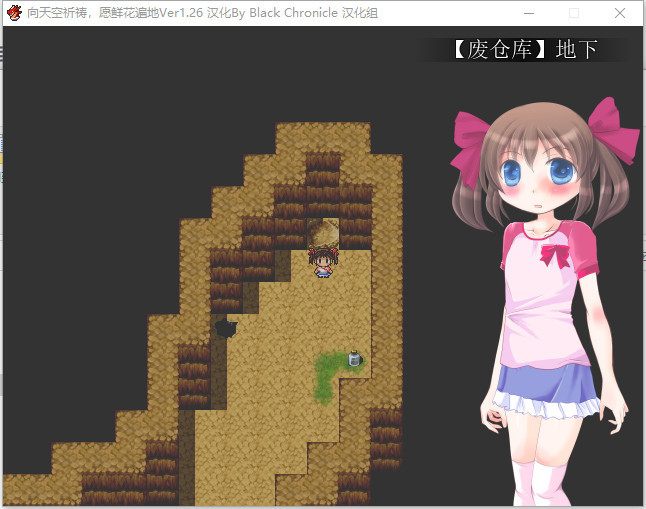Click the boulder blocking the cave passage
This screenshot has width=646, height=509.
[323, 233]
